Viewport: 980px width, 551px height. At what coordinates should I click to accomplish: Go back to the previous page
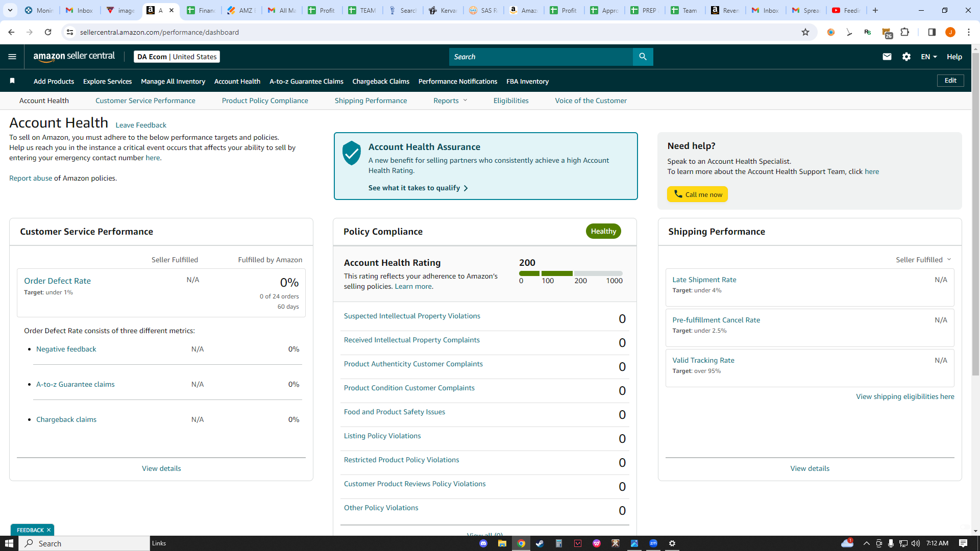tap(11, 32)
